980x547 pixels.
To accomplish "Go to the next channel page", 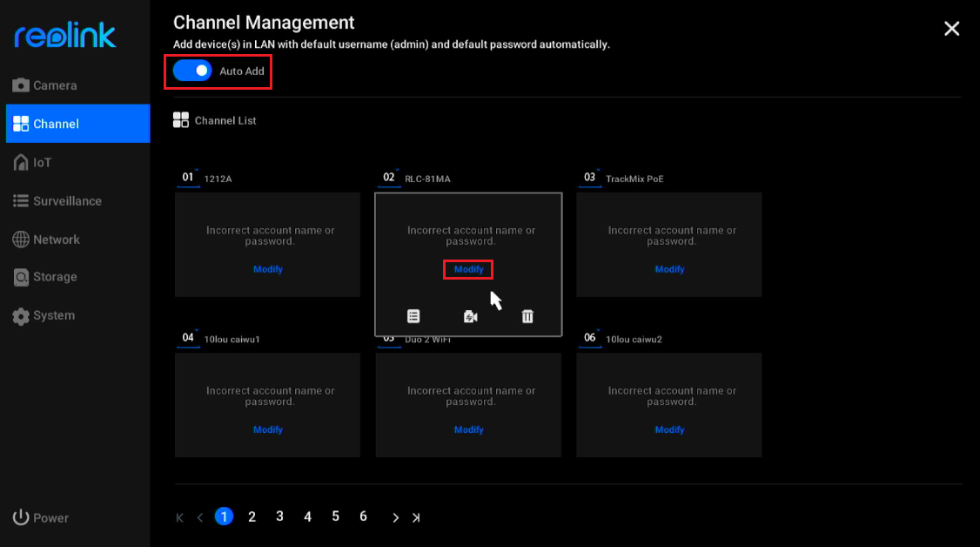I will click(395, 517).
